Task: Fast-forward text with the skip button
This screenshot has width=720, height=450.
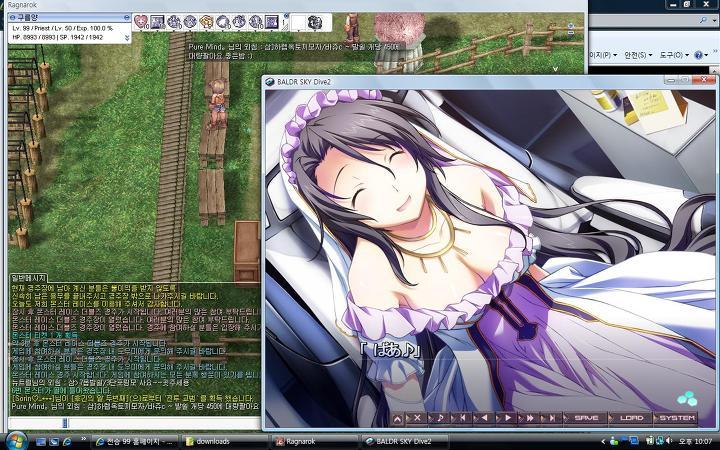Action: [x=530, y=418]
